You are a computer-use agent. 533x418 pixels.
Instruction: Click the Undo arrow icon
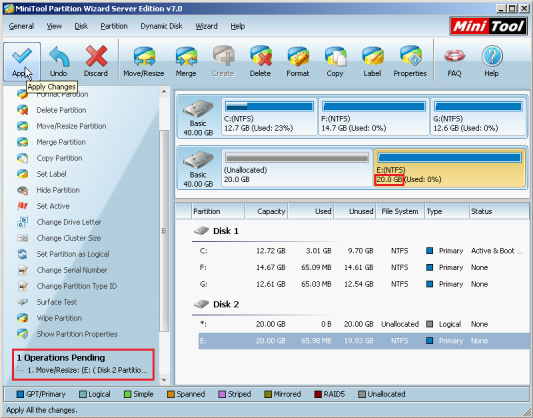(x=59, y=56)
